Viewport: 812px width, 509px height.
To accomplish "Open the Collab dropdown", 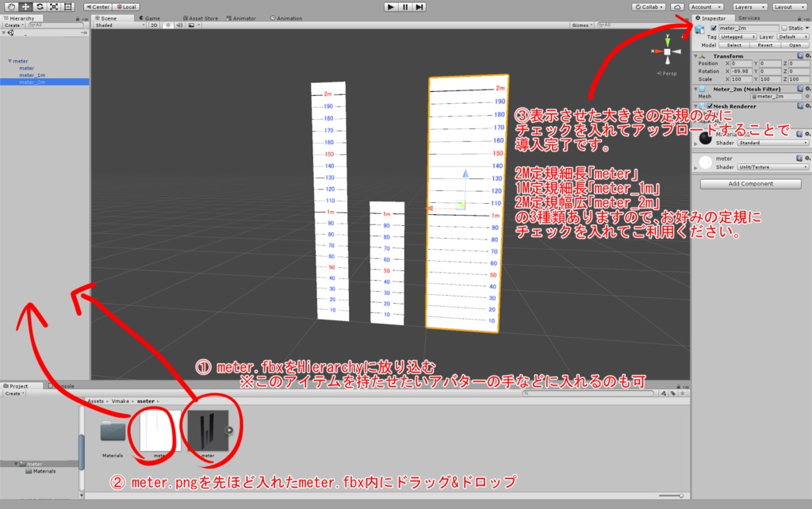I will [649, 6].
